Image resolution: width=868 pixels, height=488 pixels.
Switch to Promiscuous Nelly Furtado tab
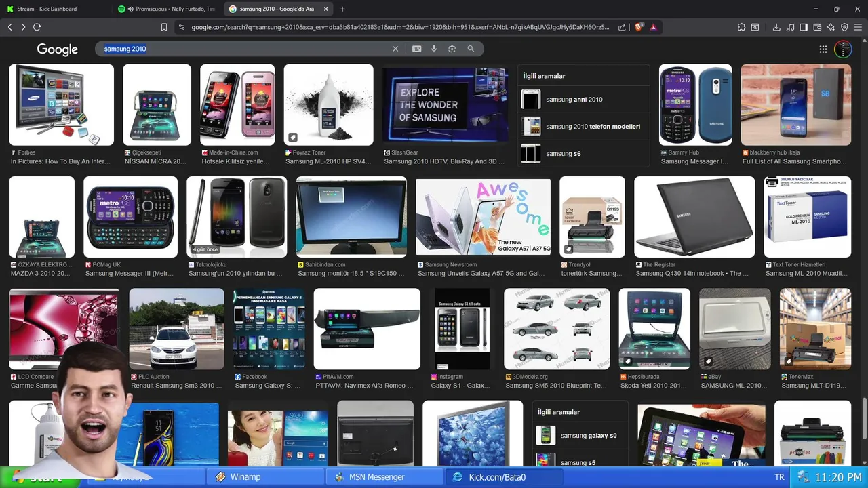click(x=166, y=9)
